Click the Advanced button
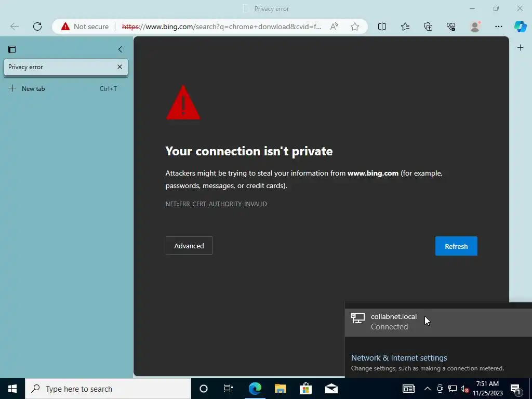 [189, 246]
